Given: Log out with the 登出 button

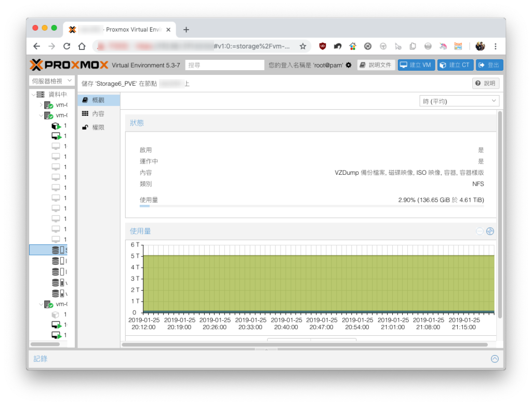Looking at the screenshot, I should point(489,65).
